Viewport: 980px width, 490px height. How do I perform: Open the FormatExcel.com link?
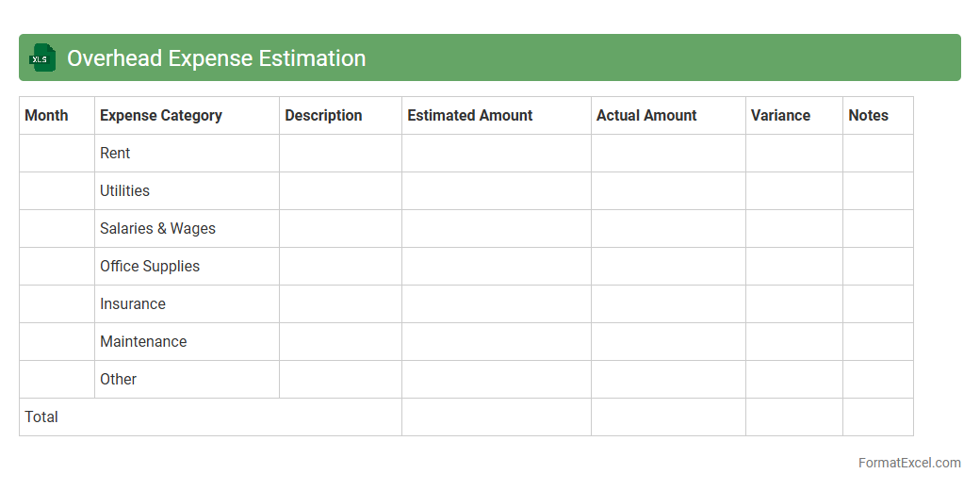click(x=909, y=463)
